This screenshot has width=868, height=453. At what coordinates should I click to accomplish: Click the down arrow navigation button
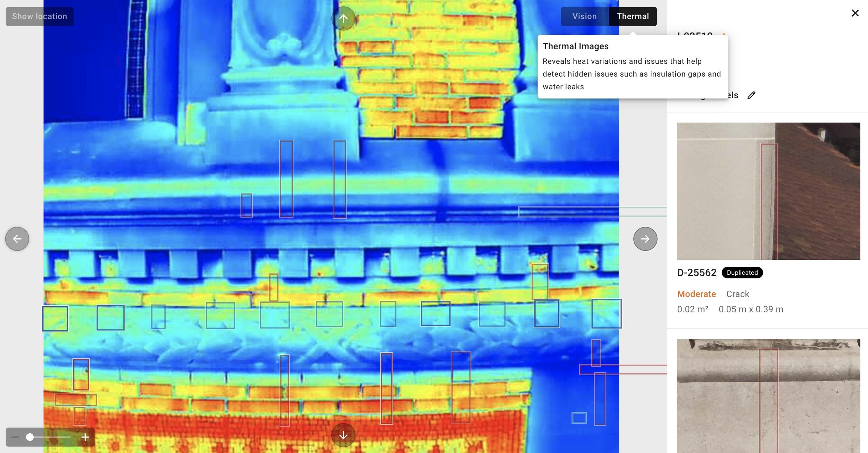[x=343, y=435]
